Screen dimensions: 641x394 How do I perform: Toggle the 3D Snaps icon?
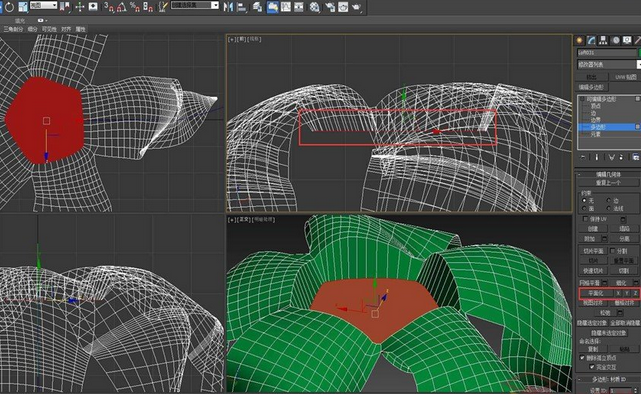point(109,7)
